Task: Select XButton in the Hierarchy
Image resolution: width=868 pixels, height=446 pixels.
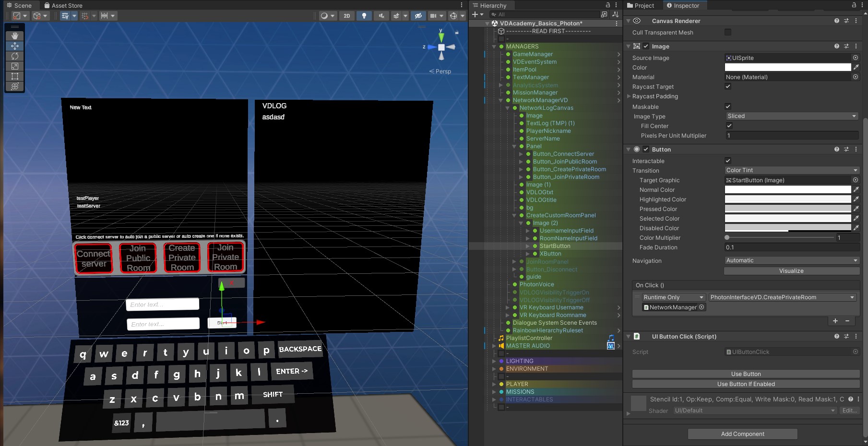Action: click(550, 254)
